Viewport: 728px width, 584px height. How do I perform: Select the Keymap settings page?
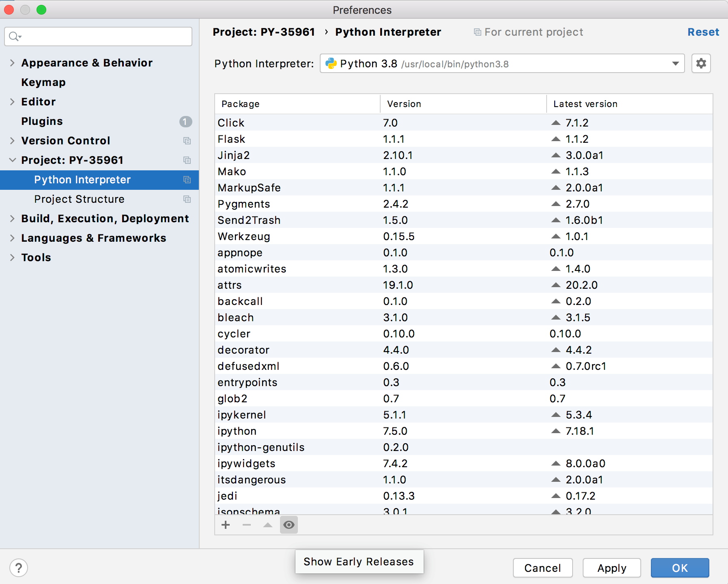tap(43, 82)
